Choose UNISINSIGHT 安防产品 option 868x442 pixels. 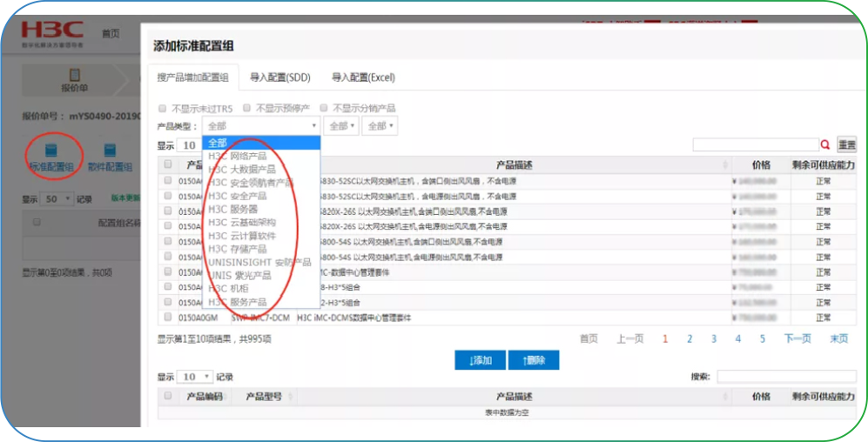point(261,262)
